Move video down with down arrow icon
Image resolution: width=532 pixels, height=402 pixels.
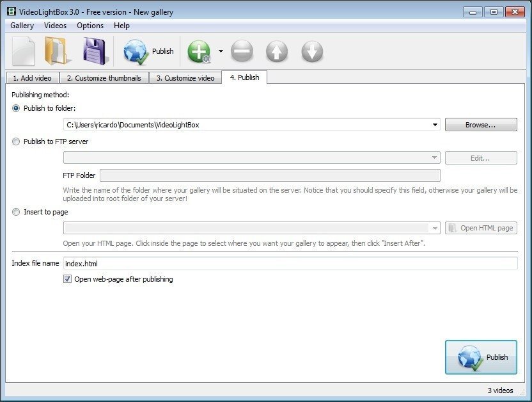[x=312, y=52]
